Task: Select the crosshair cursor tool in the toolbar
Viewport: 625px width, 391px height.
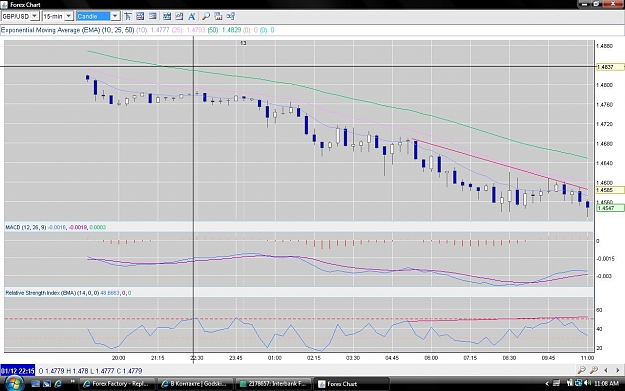Action: click(128, 16)
